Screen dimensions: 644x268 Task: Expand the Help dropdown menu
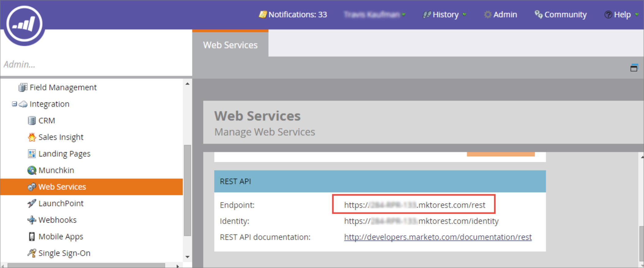[622, 15]
